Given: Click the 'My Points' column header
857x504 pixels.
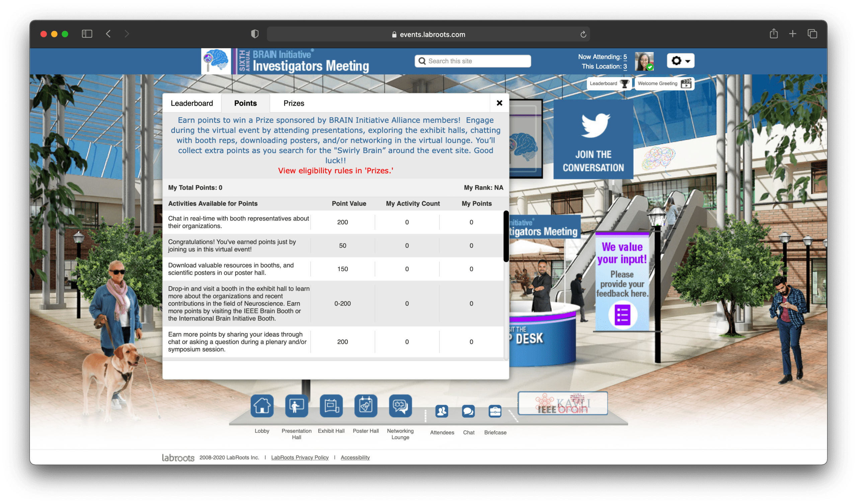Looking at the screenshot, I should [476, 204].
